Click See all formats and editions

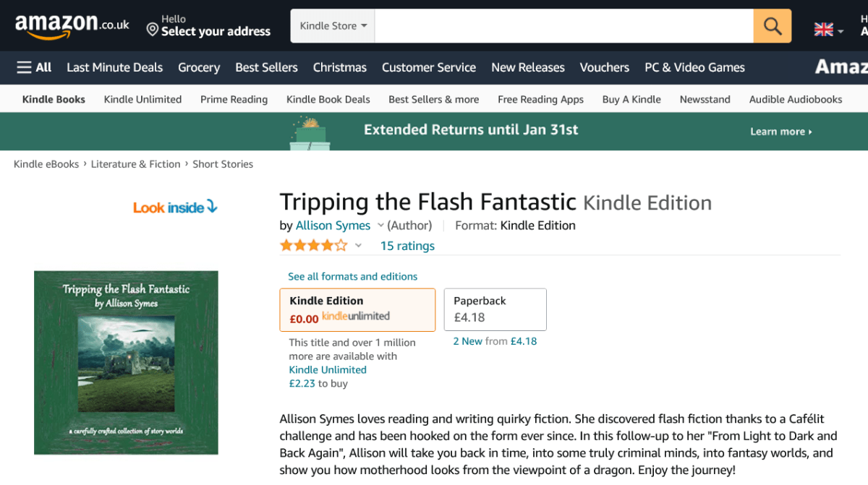coord(352,276)
